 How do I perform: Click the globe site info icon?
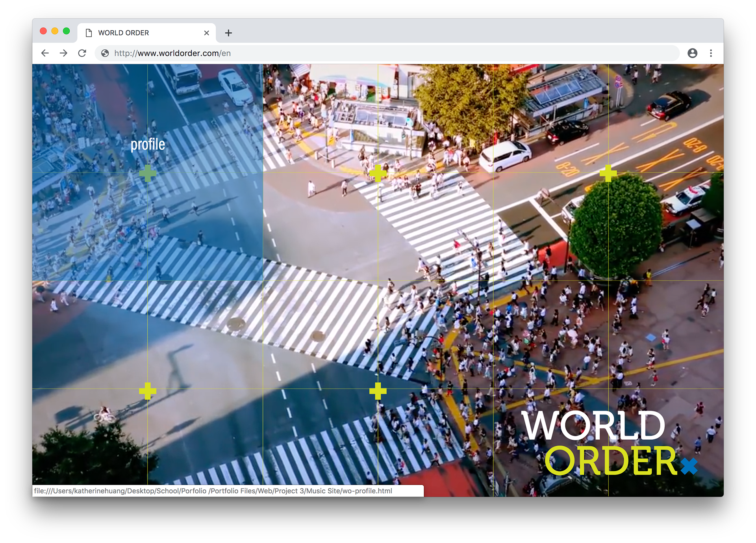coord(105,53)
